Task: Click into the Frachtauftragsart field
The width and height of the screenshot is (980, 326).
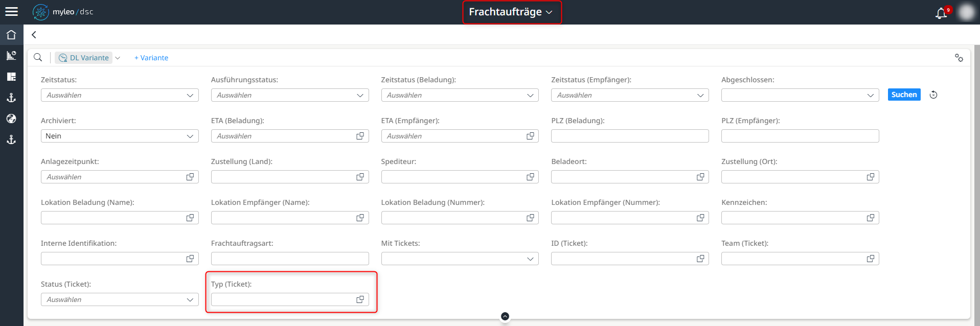Action: [x=290, y=259]
